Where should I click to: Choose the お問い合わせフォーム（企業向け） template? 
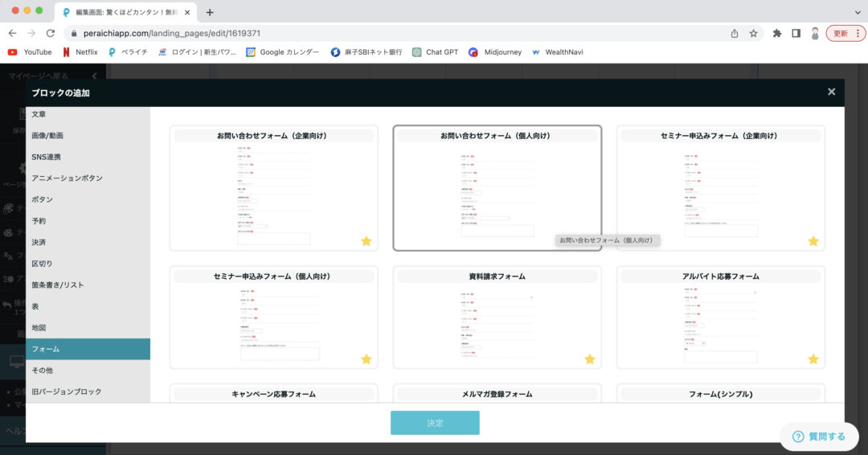[274, 188]
